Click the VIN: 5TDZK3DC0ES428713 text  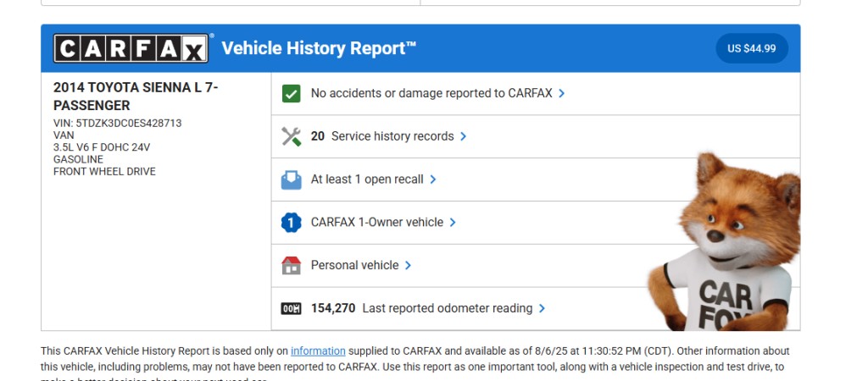pyautogui.click(x=117, y=123)
